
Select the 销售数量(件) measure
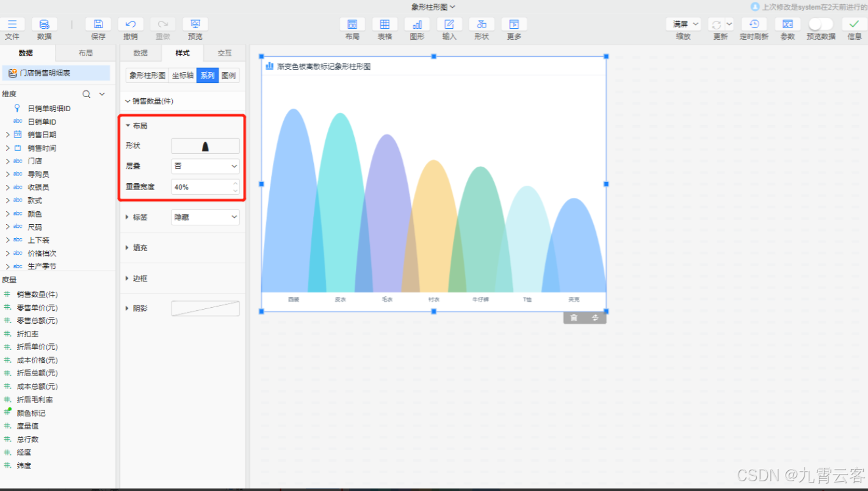point(37,294)
